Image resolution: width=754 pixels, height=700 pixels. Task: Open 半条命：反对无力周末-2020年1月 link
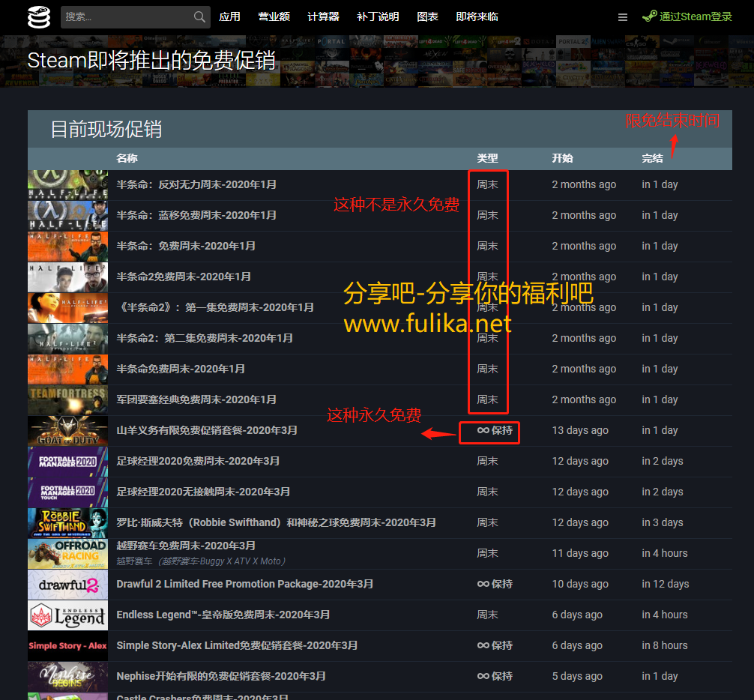point(196,184)
